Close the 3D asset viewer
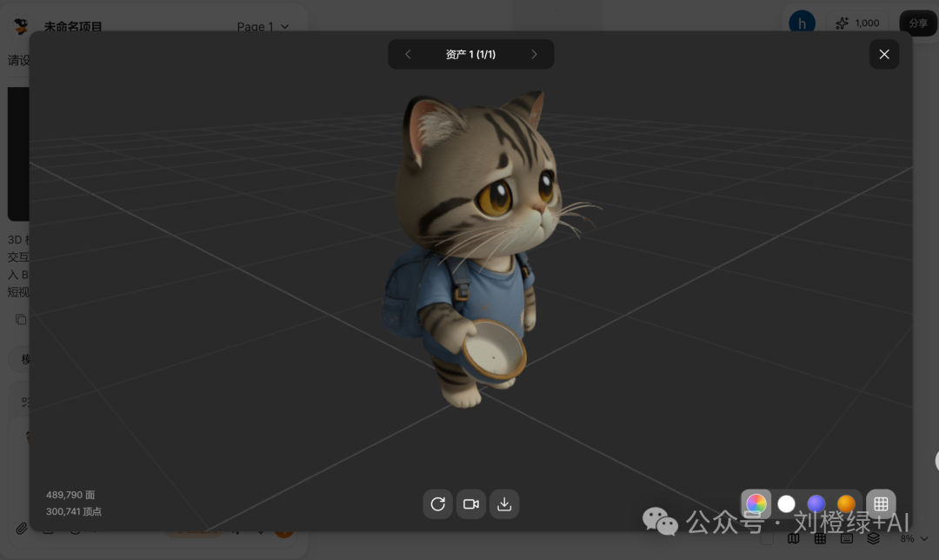The image size is (939, 560). [884, 55]
